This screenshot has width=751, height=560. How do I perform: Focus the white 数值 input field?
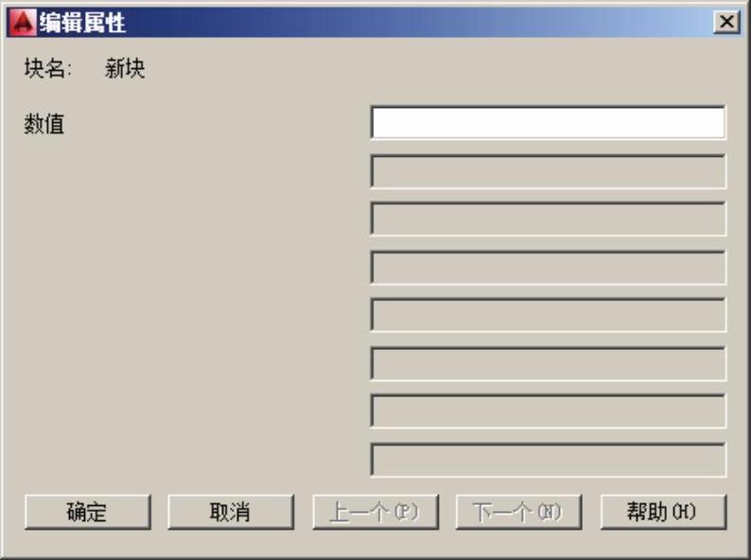548,123
